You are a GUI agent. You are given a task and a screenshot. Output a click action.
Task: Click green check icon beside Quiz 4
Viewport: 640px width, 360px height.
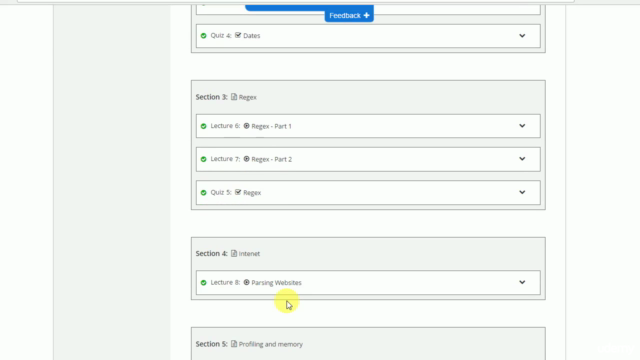tap(203, 36)
